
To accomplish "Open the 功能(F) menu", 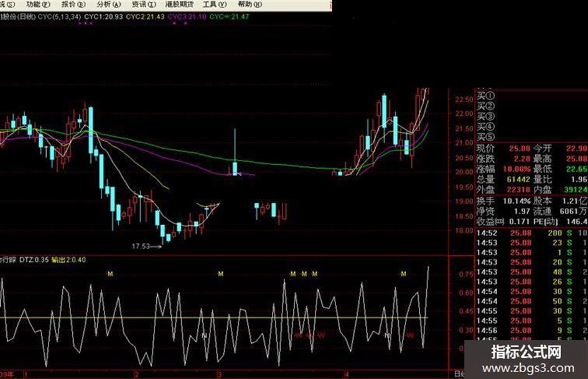I will [38, 4].
